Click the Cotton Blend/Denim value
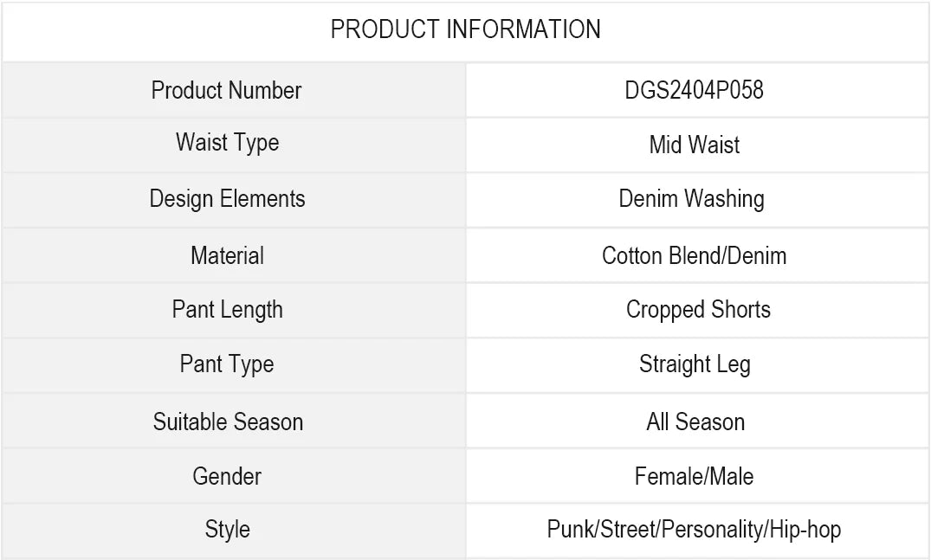Viewport: 931px width, 560px height. click(694, 255)
